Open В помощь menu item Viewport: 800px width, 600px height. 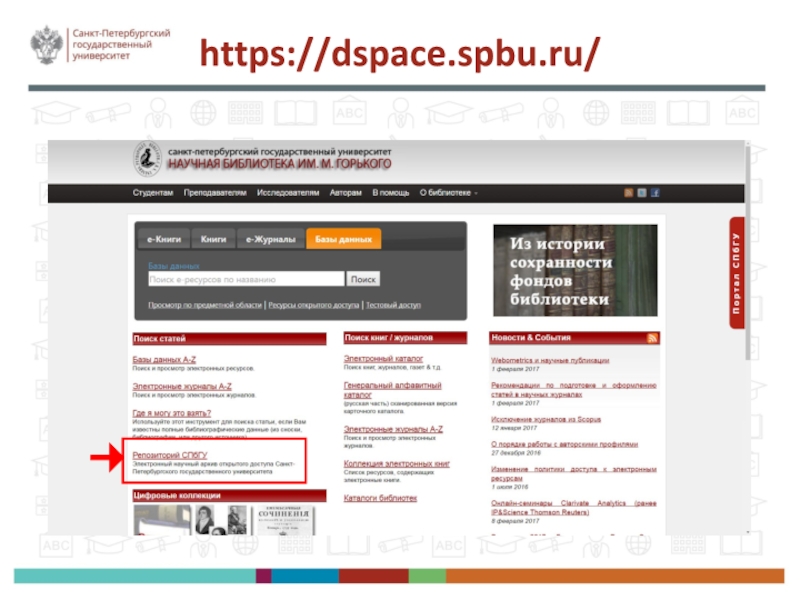(x=390, y=193)
